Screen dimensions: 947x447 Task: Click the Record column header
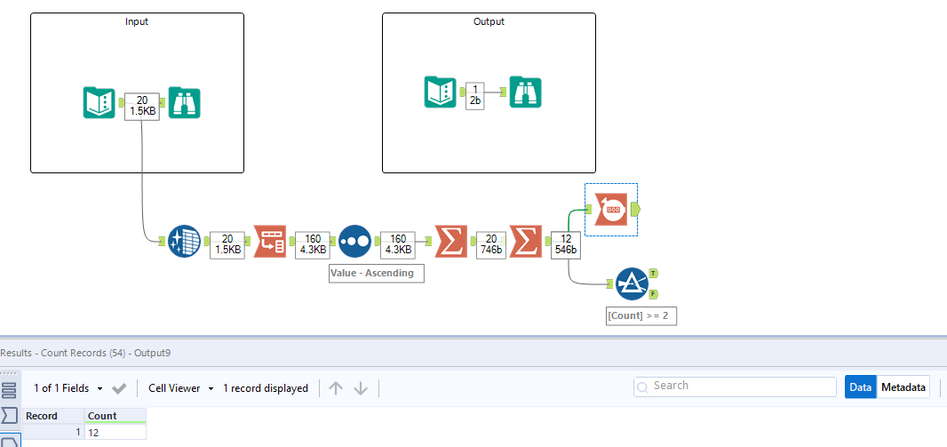(54, 416)
